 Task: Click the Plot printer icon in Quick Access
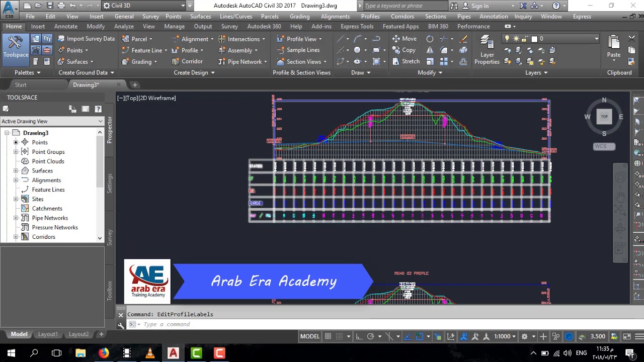[x=61, y=6]
